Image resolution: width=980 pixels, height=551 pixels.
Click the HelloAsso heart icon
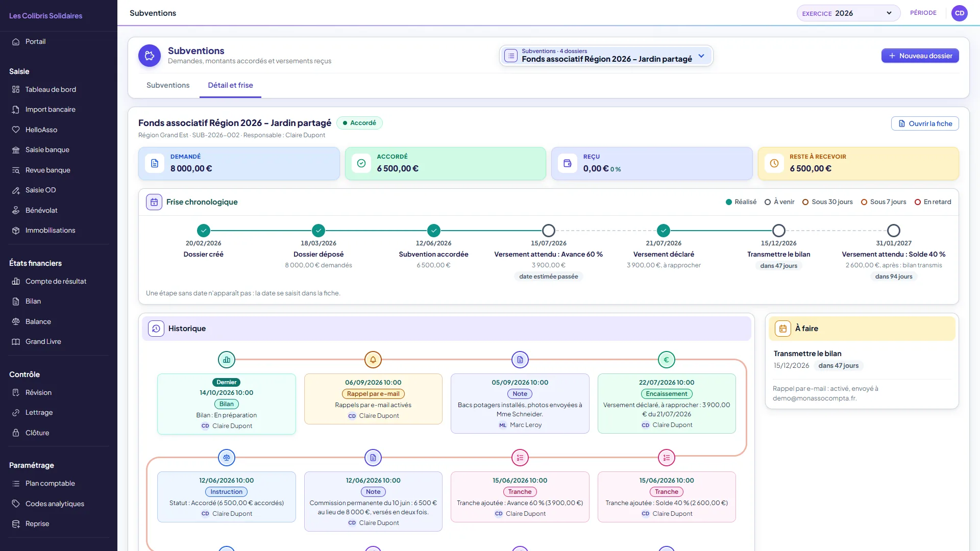16,130
